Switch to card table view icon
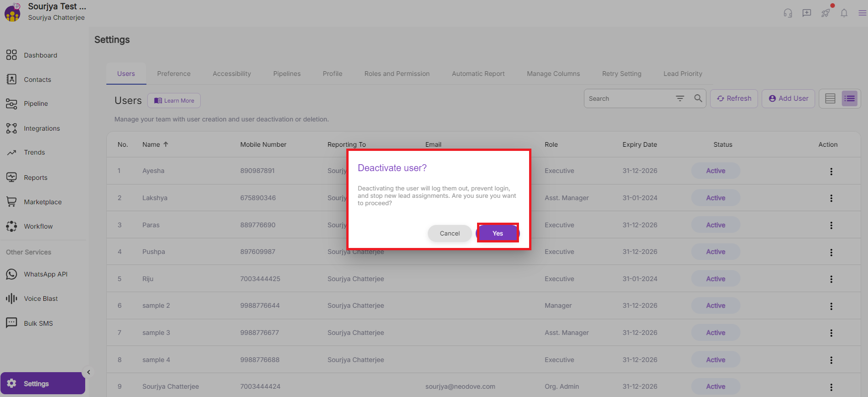The height and width of the screenshot is (397, 868). [x=830, y=98]
